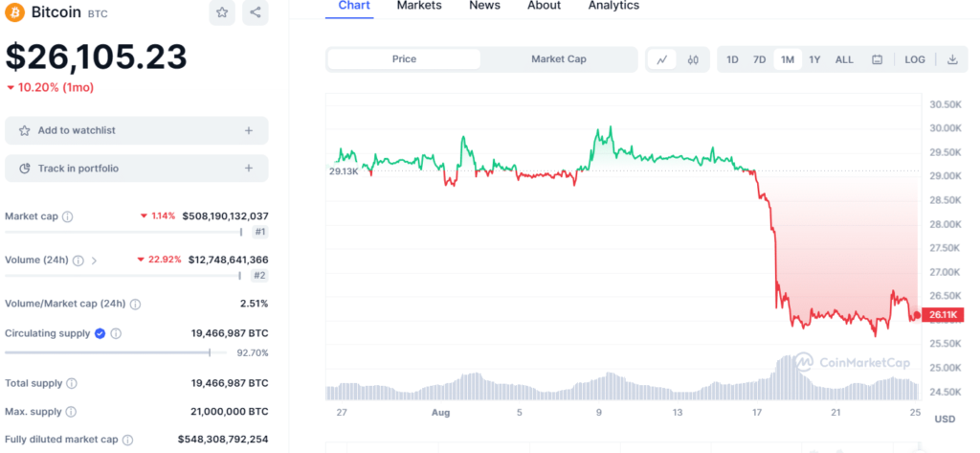Screen dimensions: 980x453
Task: Click pie icon in Track in portfolio
Action: tap(24, 169)
